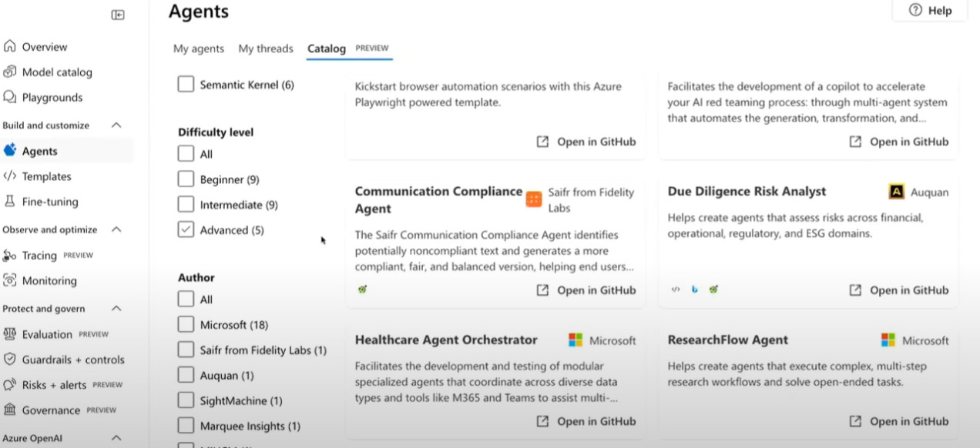Click the Communication Compliance Agent title

(x=438, y=200)
